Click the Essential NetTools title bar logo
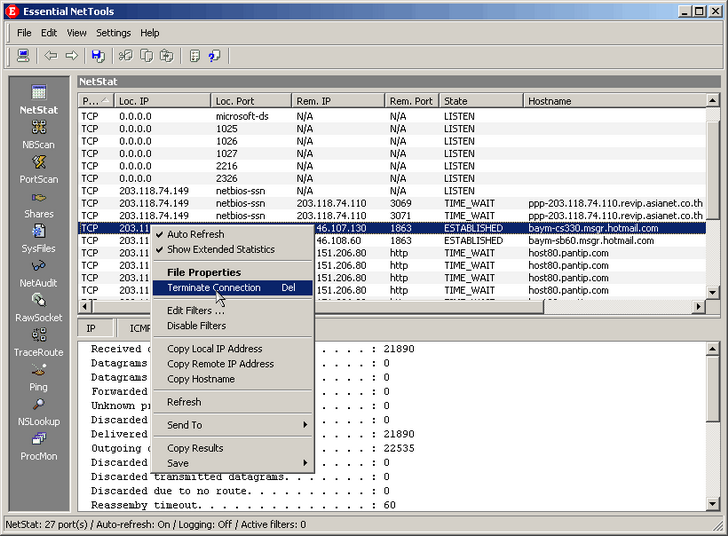The width and height of the screenshot is (728, 536). (13, 11)
